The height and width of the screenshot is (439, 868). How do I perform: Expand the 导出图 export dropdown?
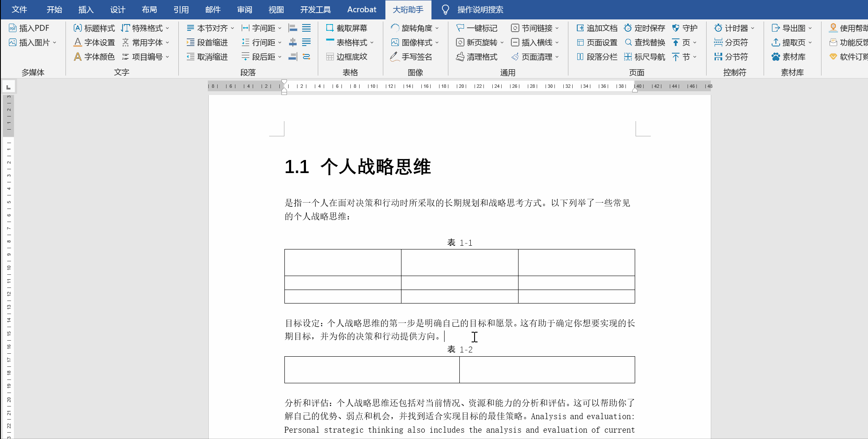810,28
